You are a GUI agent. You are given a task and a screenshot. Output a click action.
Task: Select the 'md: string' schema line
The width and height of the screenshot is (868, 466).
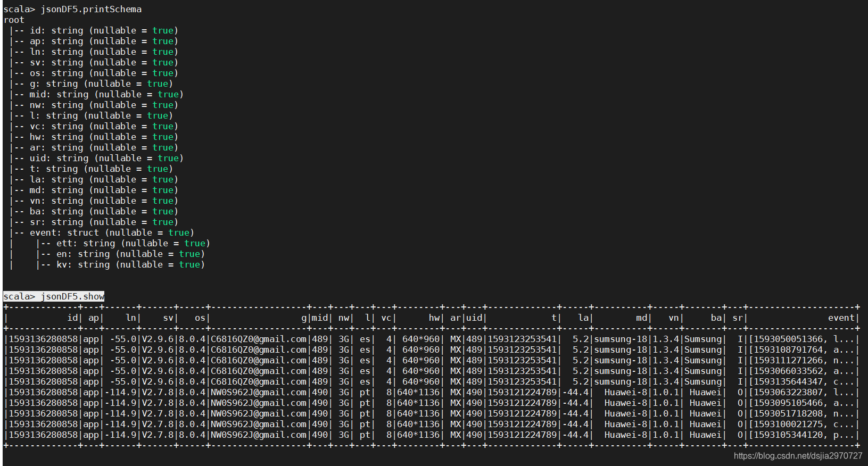coord(93,190)
